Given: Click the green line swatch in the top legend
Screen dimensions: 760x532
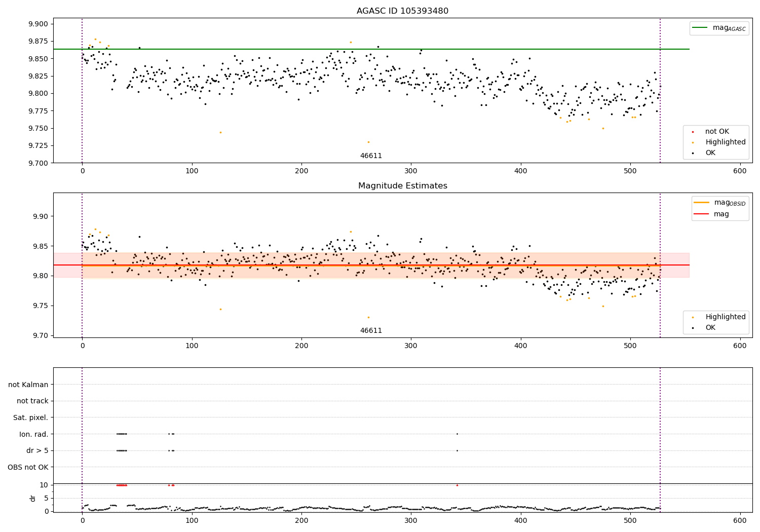Looking at the screenshot, I should [x=700, y=28].
